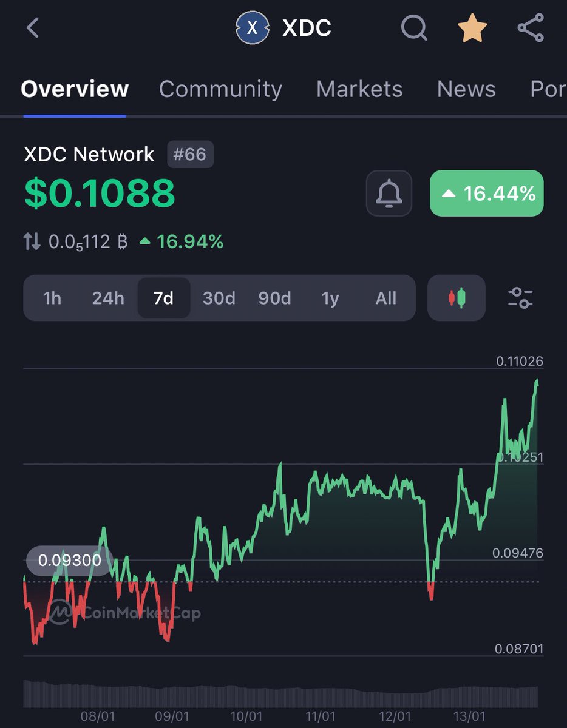
Task: Tap the #66 rank badge
Action: [x=190, y=154]
